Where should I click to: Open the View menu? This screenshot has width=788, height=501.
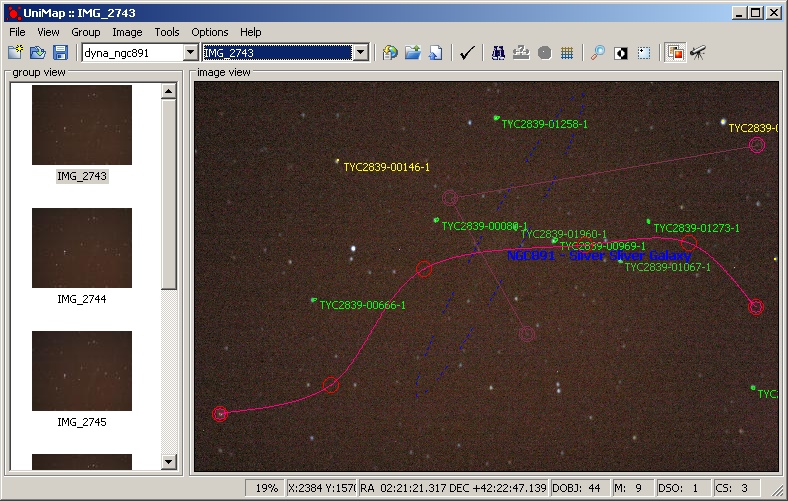tap(48, 32)
